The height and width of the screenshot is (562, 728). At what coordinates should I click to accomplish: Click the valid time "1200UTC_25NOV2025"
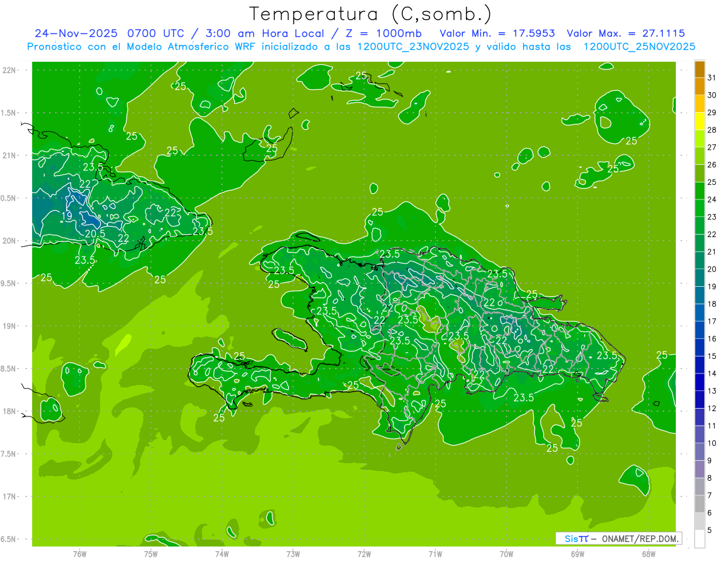click(x=639, y=47)
